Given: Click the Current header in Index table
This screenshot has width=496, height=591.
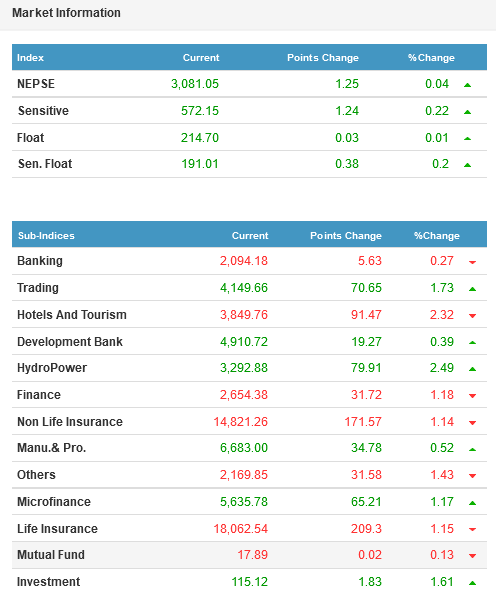Looking at the screenshot, I should click(201, 58).
